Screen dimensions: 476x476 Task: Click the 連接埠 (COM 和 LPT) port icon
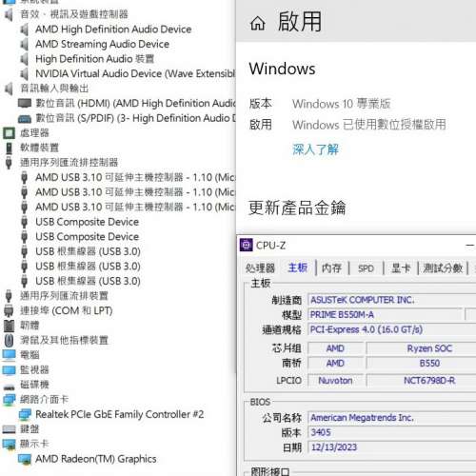(9, 310)
